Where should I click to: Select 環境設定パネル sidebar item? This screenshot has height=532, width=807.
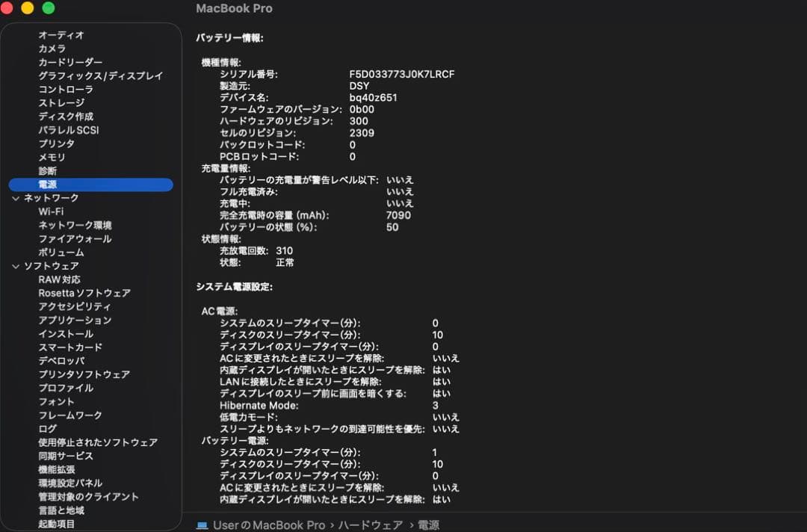(70, 483)
